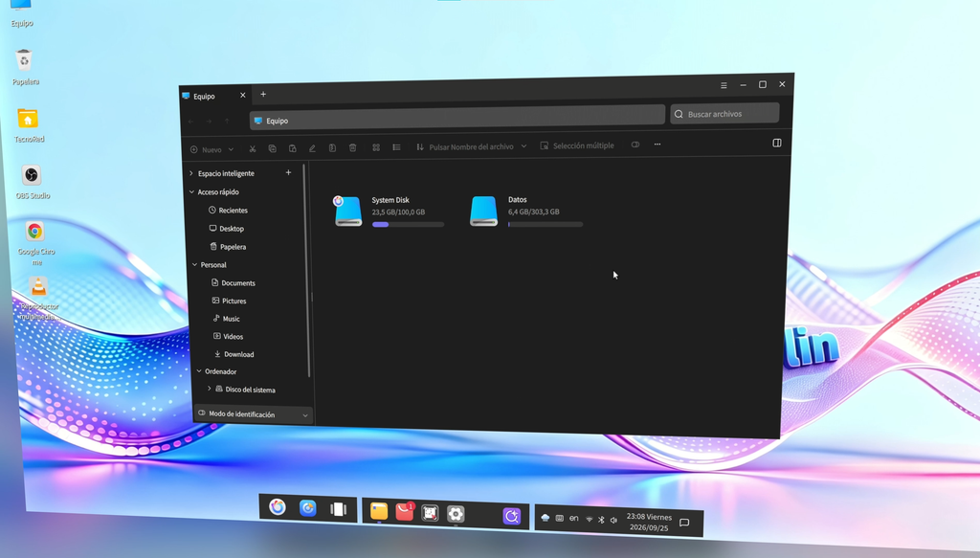Image resolution: width=980 pixels, height=558 pixels.
Task: Select the Datos drive icon
Action: click(483, 212)
